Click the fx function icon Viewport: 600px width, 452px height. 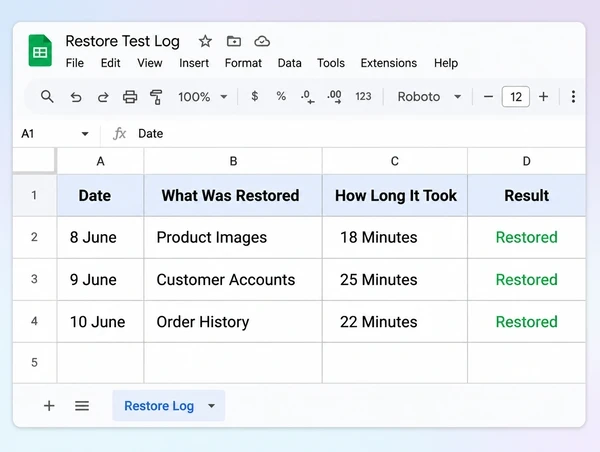[x=119, y=134]
